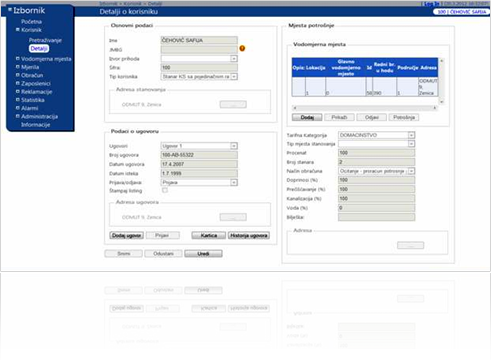491x360 pixels.
Task: Collapse the Izbornik menu square icon
Action: click(x=10, y=10)
